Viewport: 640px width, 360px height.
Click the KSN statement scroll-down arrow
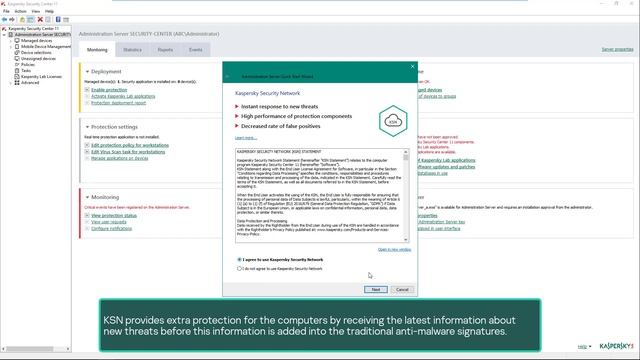406,240
